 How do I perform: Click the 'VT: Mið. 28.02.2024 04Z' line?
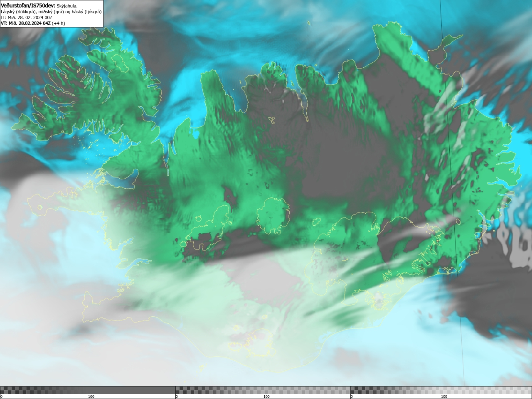[26, 23]
